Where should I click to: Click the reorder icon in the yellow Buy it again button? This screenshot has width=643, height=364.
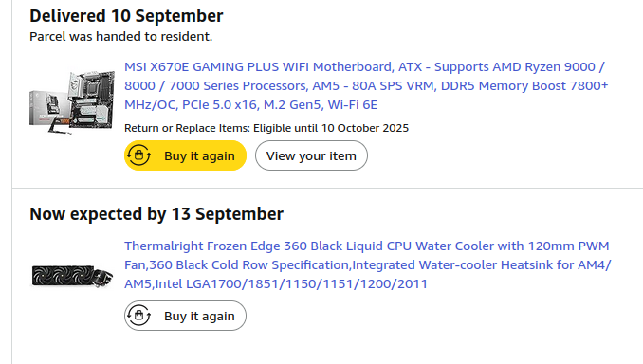coord(138,155)
